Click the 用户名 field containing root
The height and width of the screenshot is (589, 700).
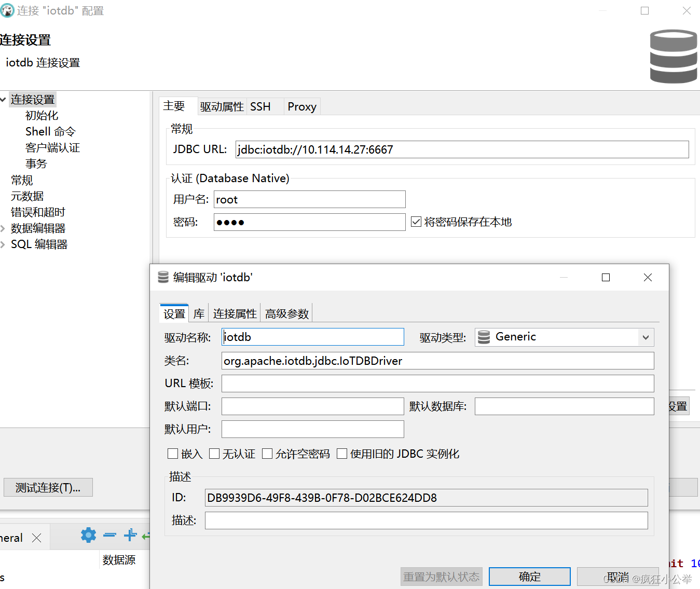[x=309, y=199]
